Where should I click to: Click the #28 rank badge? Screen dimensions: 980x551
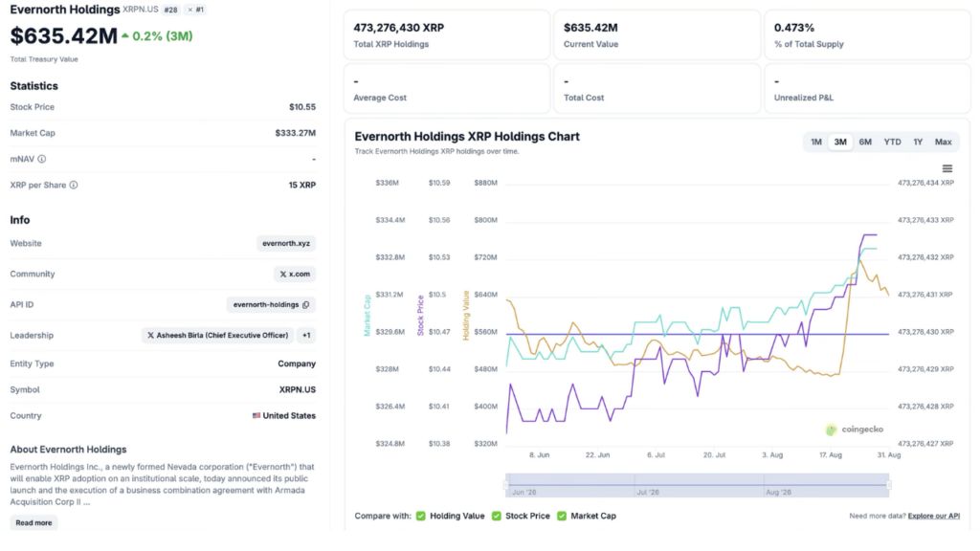click(170, 10)
